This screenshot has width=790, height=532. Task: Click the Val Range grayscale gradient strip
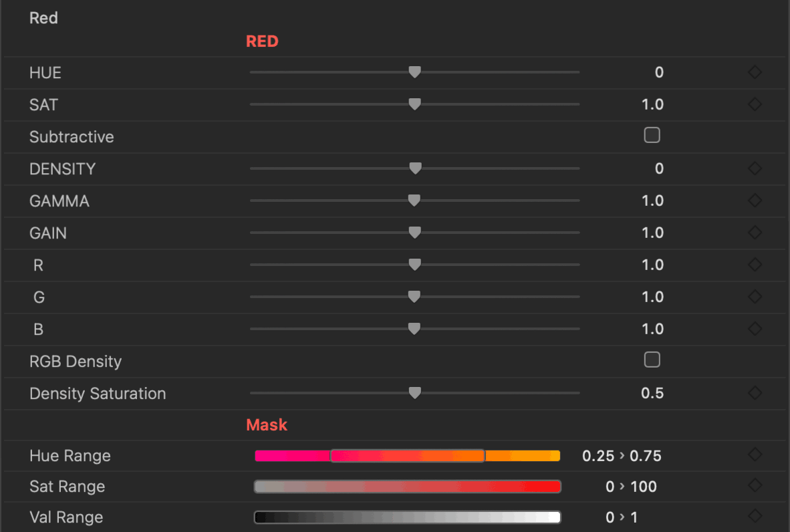(407, 517)
